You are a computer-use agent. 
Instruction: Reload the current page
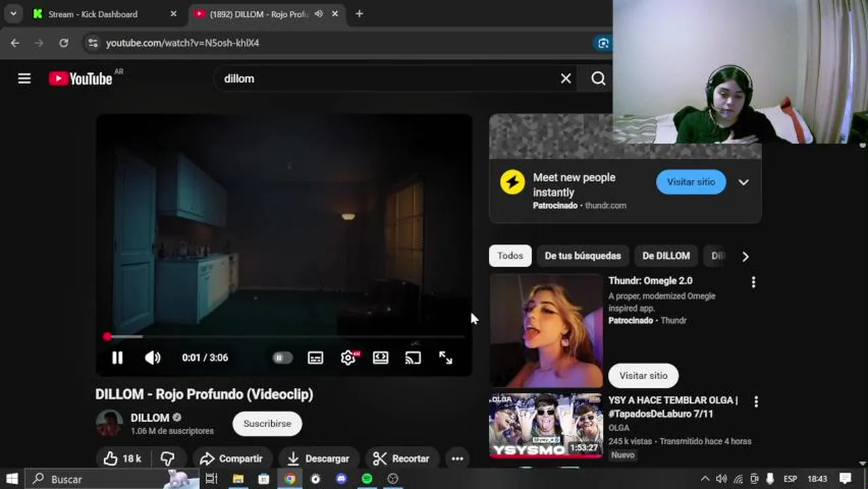click(x=63, y=43)
